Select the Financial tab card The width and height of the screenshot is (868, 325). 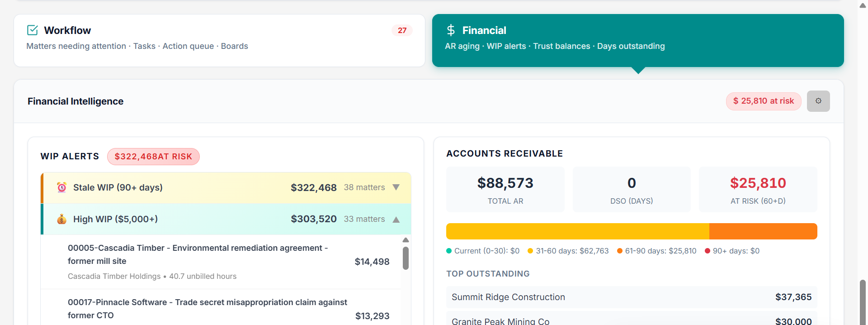638,40
